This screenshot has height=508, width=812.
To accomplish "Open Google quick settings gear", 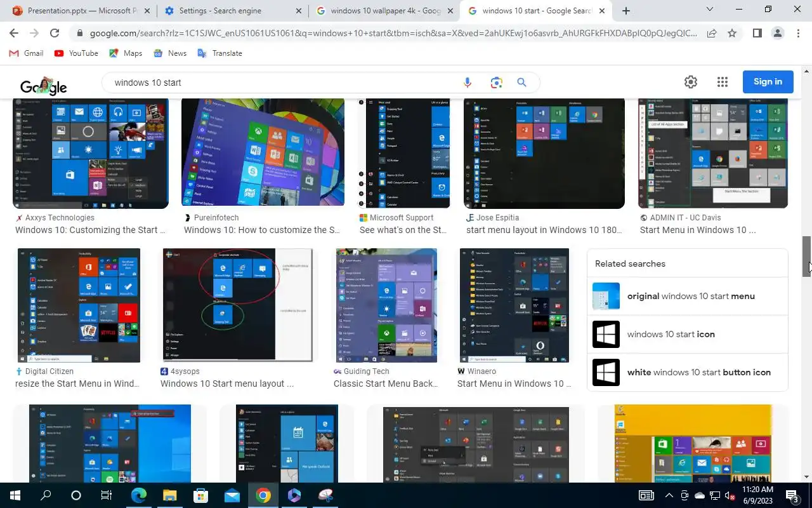I will pos(691,82).
